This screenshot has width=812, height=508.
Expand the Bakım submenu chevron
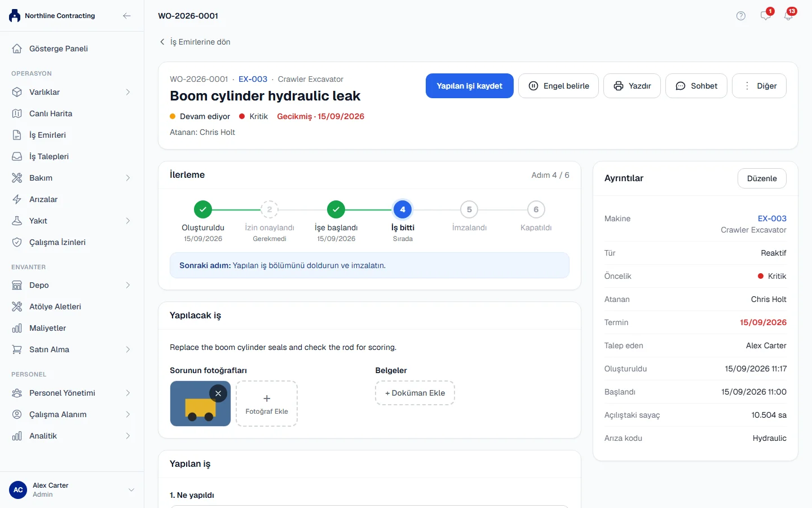pos(128,178)
